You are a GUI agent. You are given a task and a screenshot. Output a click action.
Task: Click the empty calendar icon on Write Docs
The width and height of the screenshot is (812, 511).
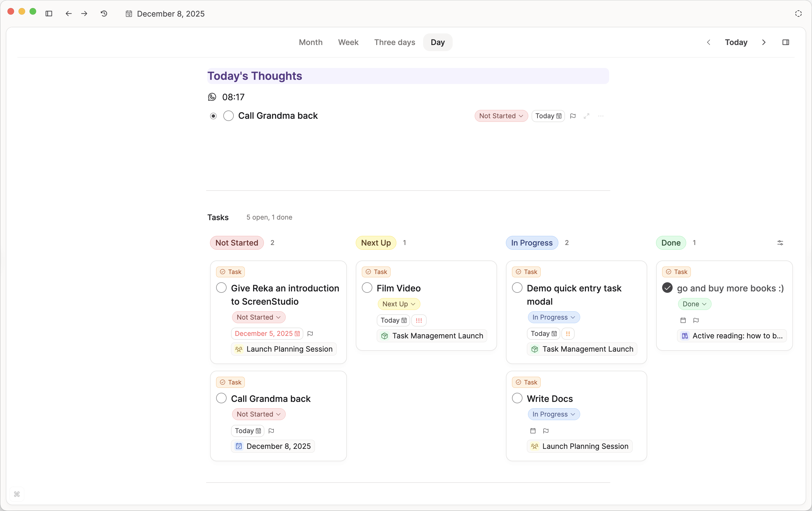pyautogui.click(x=533, y=431)
